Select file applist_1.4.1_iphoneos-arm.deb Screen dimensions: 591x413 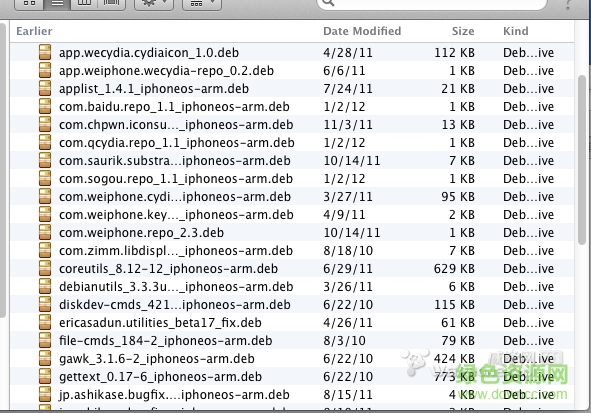(x=154, y=89)
